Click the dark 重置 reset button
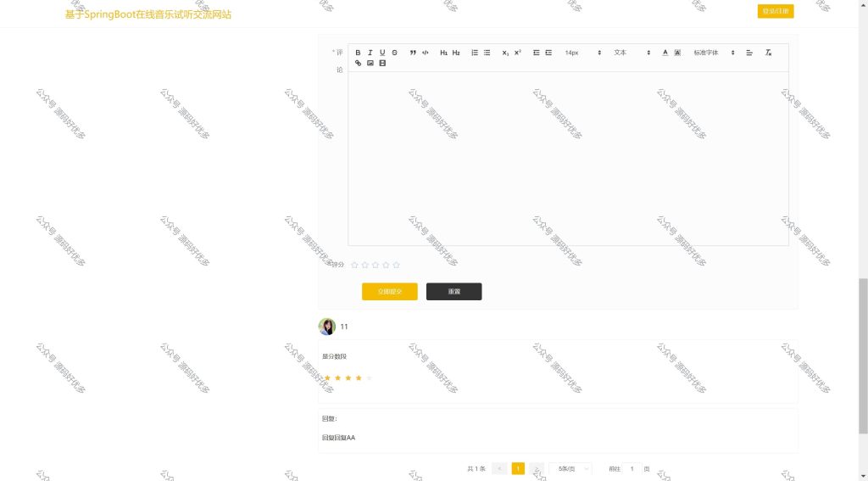Screen dimensions: 868x481 pos(454,292)
